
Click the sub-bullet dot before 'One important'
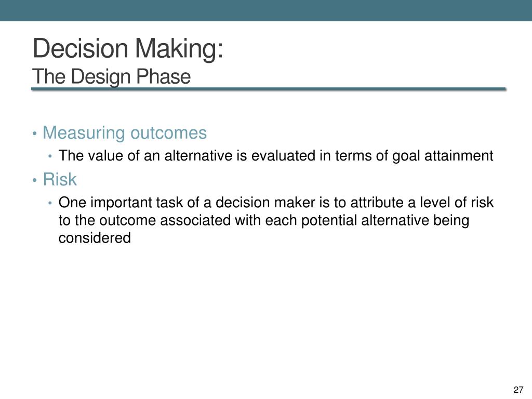coord(50,203)
